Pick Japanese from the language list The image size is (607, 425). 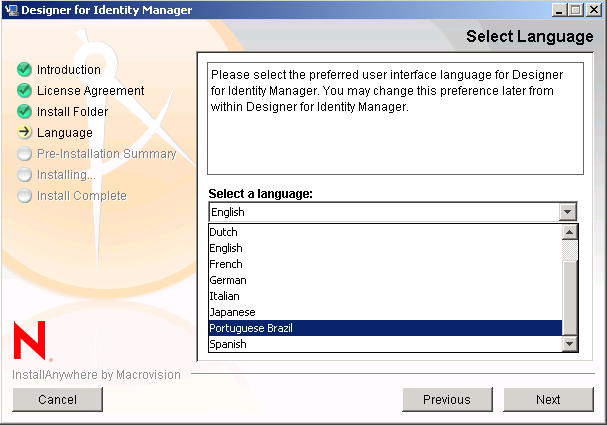point(385,312)
